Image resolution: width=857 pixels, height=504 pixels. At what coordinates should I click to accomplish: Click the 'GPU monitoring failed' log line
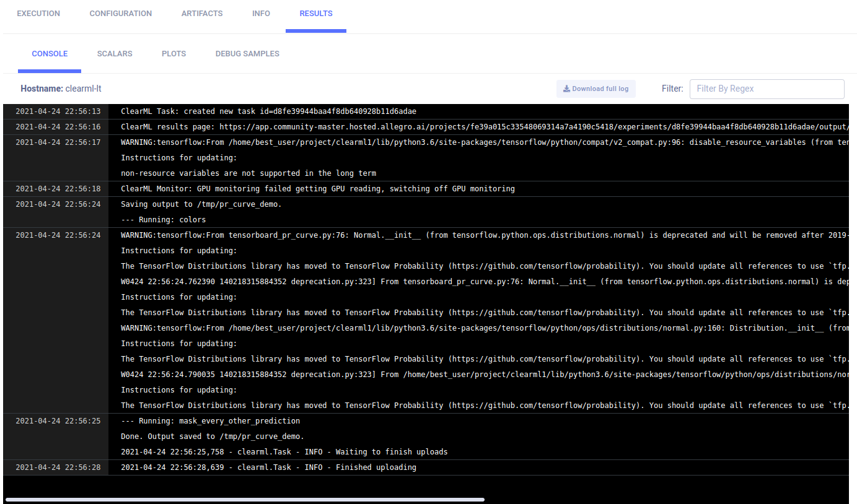pos(318,189)
